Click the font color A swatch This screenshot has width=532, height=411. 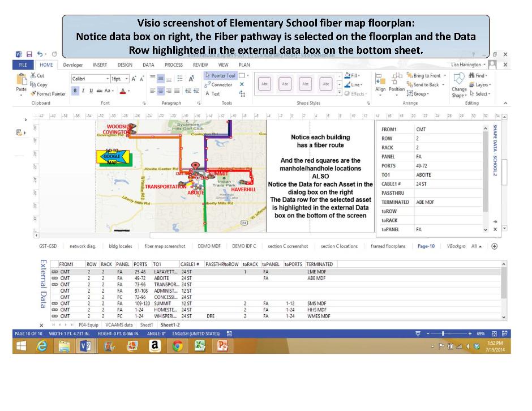[x=123, y=91]
